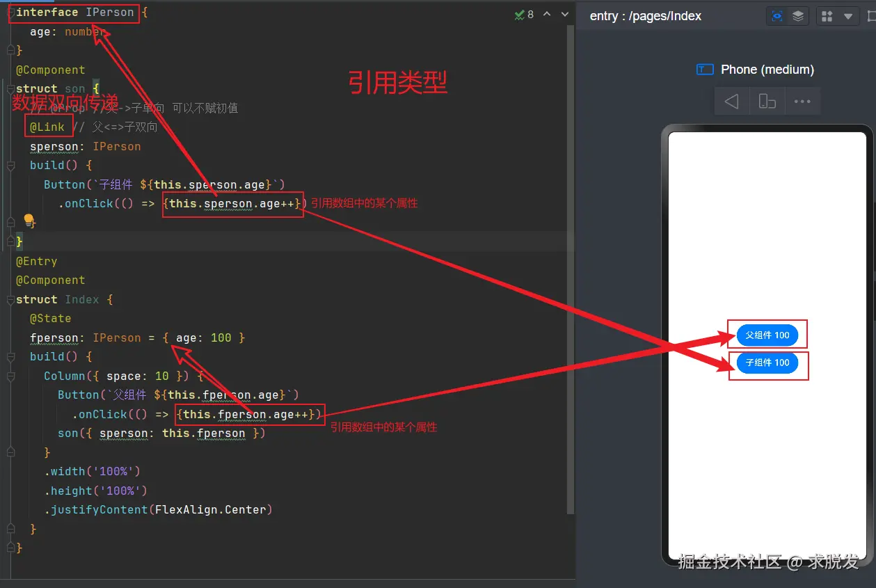
Task: Fold the build() block inside struct Index
Action: [10, 357]
